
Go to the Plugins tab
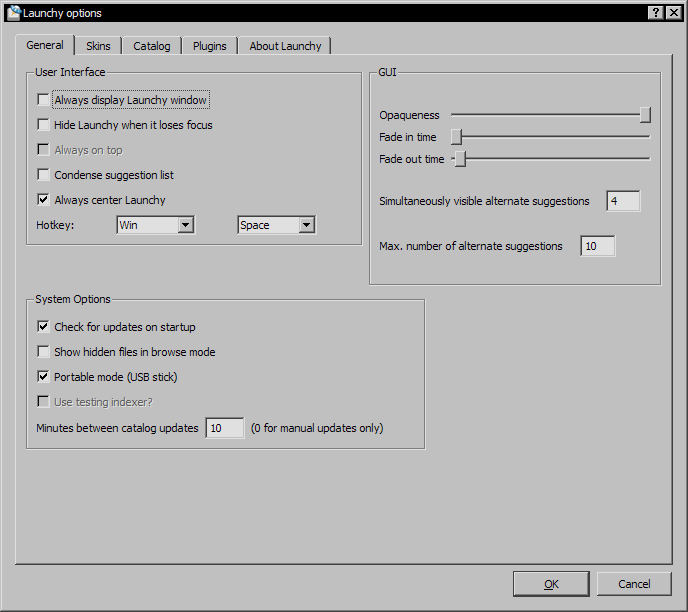coord(210,46)
